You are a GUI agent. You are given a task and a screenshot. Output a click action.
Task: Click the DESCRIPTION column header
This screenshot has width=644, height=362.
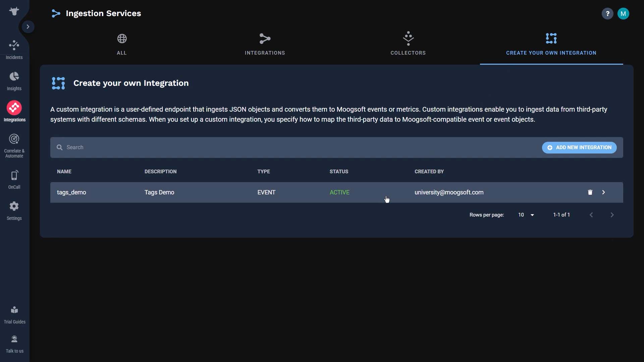(x=160, y=172)
